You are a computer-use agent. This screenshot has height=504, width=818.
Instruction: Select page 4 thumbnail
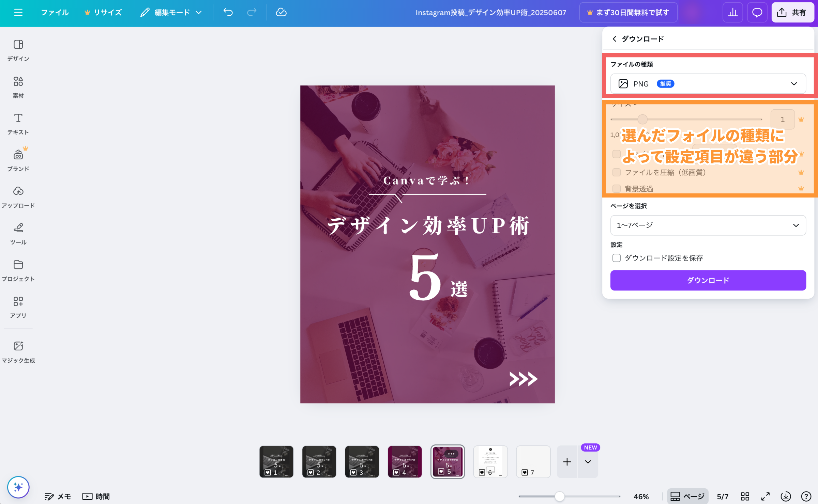pyautogui.click(x=405, y=462)
